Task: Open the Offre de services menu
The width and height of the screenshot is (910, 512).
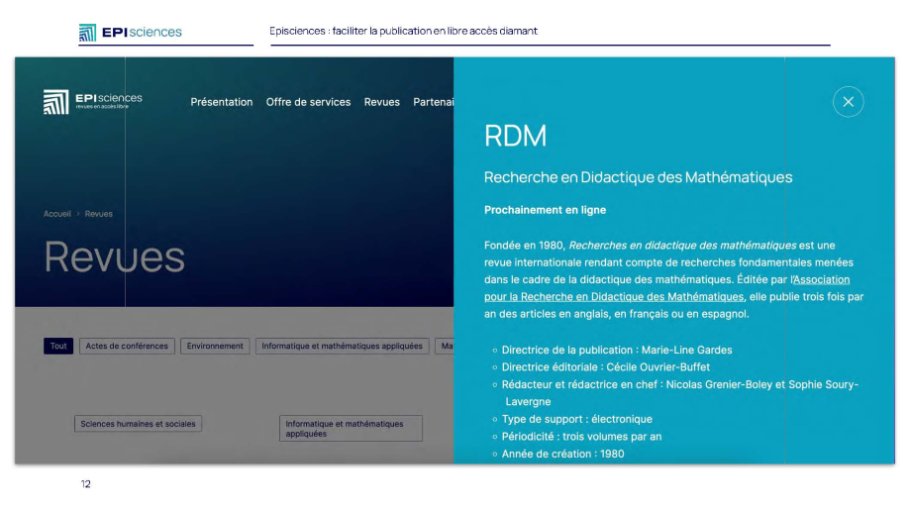Action: click(308, 102)
